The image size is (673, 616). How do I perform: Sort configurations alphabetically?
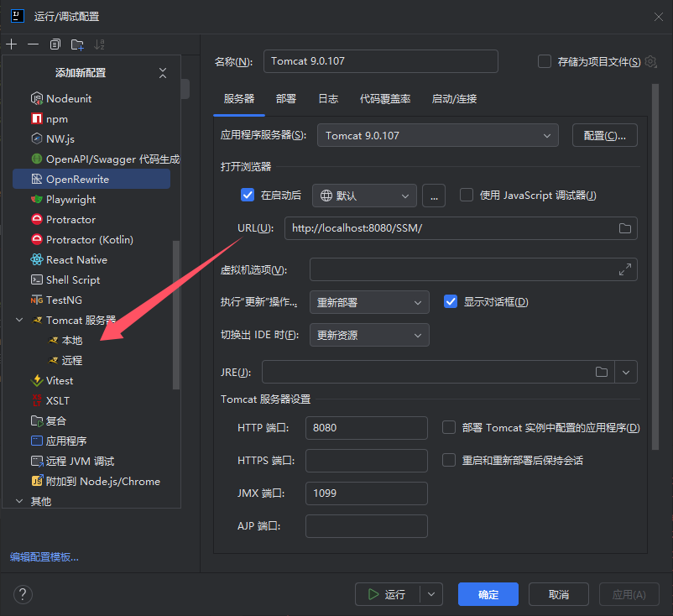99,44
